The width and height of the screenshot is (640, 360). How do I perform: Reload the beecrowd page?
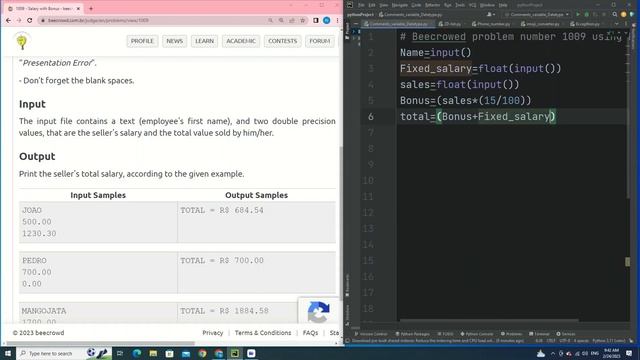click(29, 20)
